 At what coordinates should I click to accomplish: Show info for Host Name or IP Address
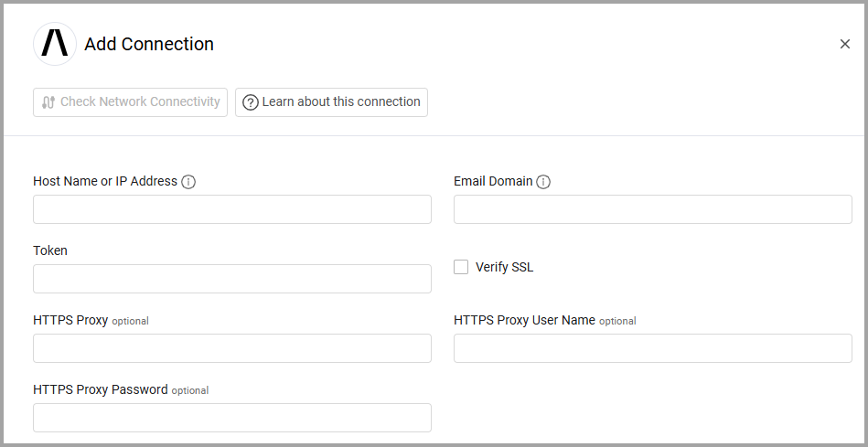(188, 182)
